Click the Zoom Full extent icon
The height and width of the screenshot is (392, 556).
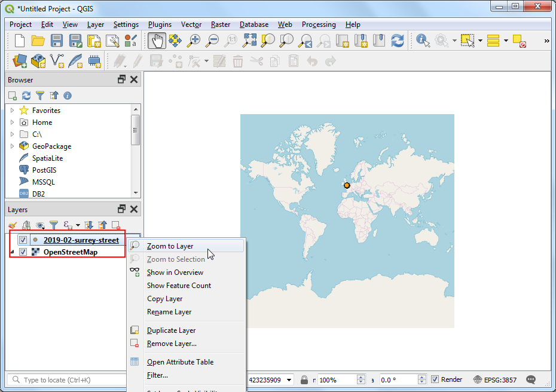[249, 41]
